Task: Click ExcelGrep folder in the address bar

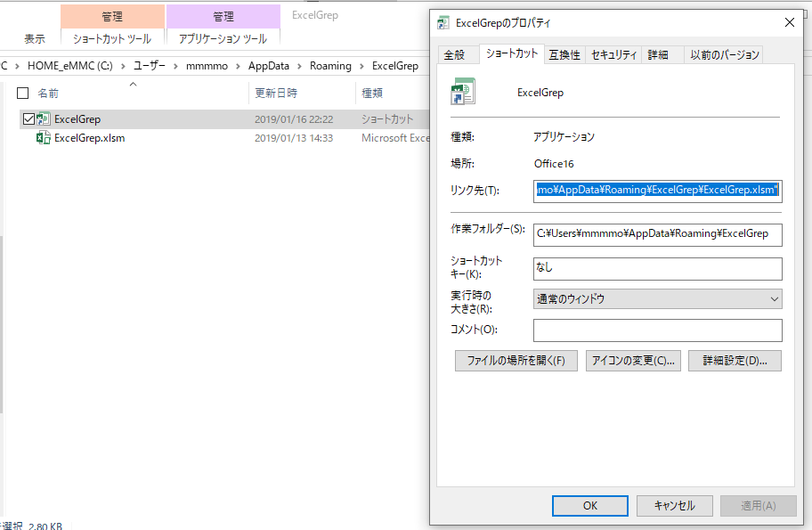Action: [395, 66]
